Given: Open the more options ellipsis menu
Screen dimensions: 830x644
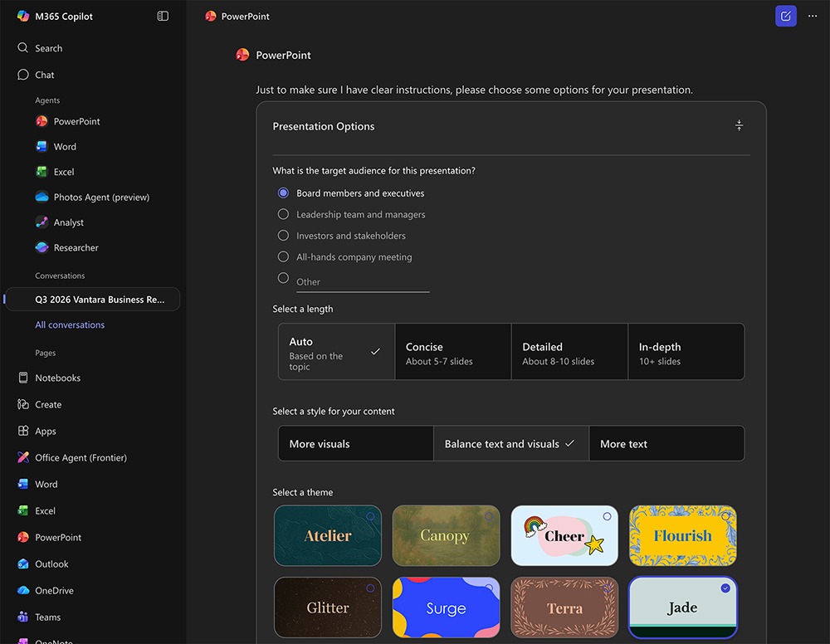Looking at the screenshot, I should pos(813,16).
